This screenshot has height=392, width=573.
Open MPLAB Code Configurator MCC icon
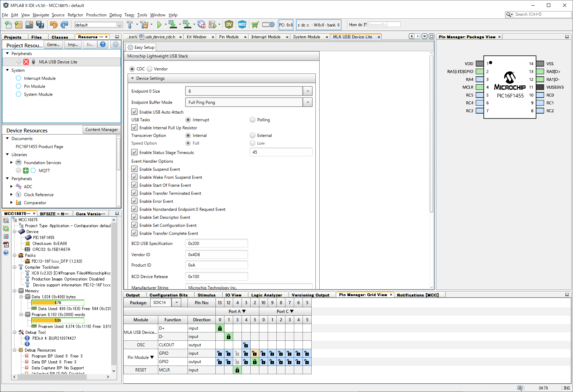click(242, 24)
